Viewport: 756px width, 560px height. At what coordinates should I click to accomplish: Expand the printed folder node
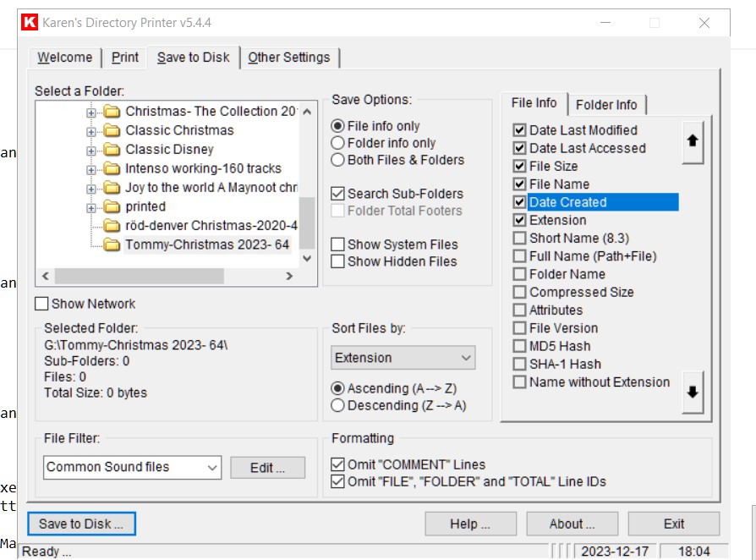coord(91,208)
